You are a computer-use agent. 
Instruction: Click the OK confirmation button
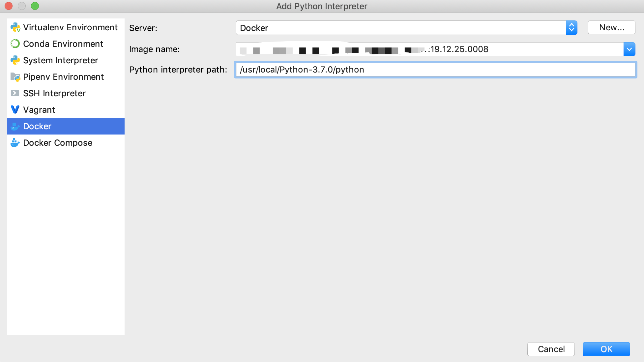click(x=607, y=349)
